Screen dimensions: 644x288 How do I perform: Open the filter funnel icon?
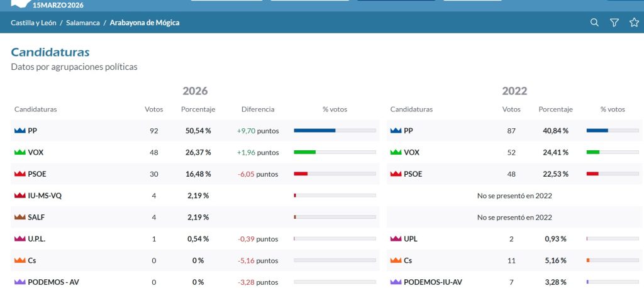[614, 23]
